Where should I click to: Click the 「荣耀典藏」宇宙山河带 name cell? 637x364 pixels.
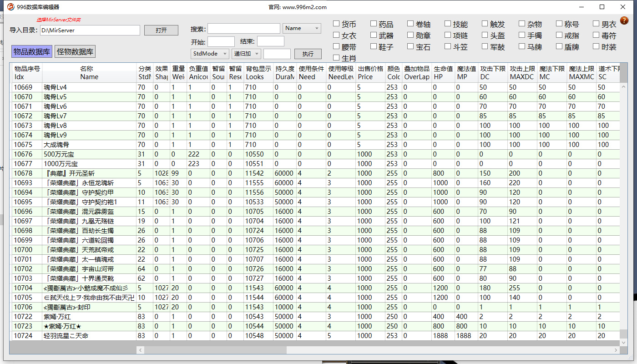[89, 269]
